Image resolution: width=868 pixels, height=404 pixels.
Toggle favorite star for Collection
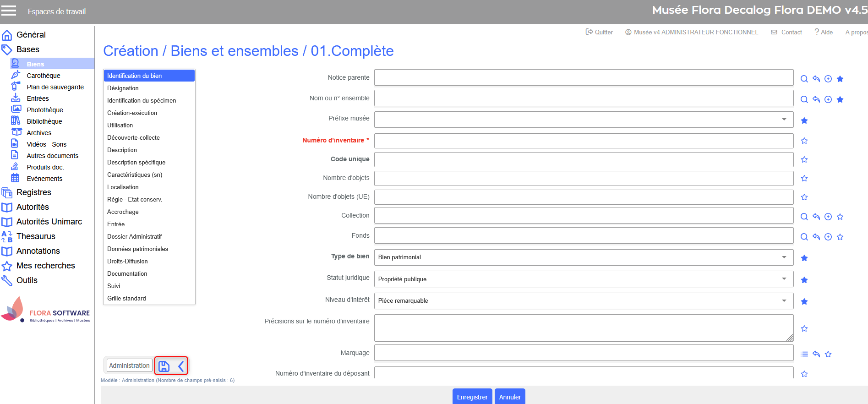click(840, 217)
